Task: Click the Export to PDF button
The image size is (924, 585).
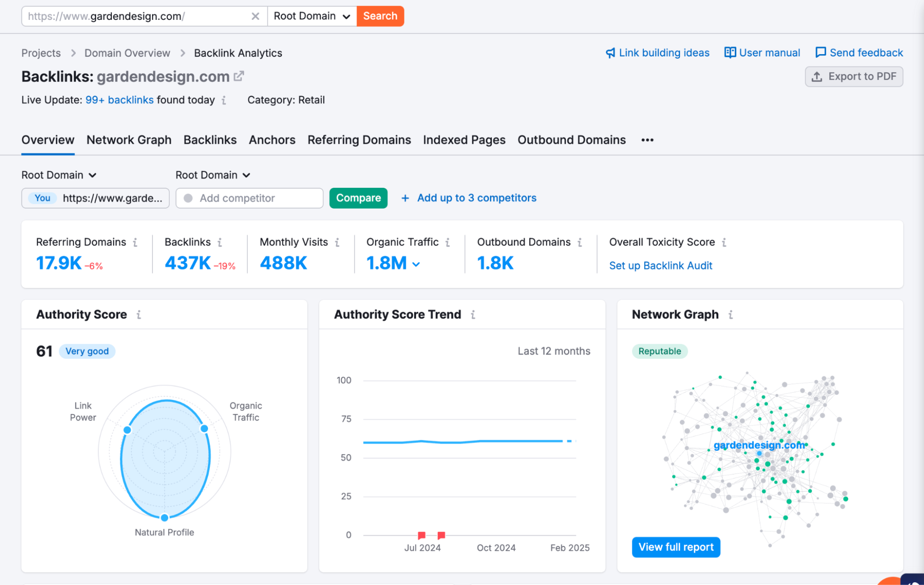Action: (853, 77)
